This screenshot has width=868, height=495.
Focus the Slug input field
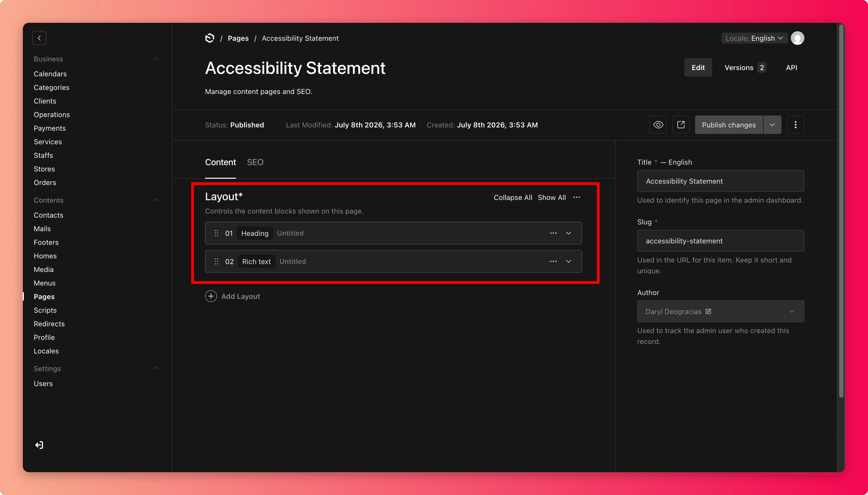(721, 241)
